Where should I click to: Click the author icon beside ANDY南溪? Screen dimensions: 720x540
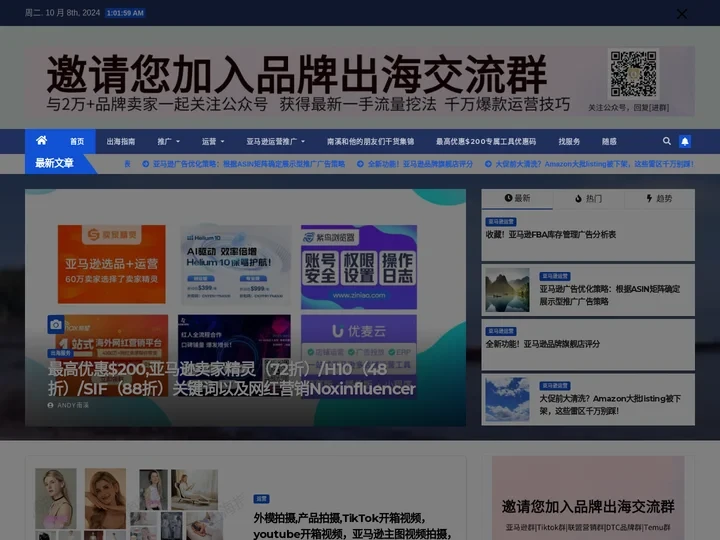tap(51, 405)
